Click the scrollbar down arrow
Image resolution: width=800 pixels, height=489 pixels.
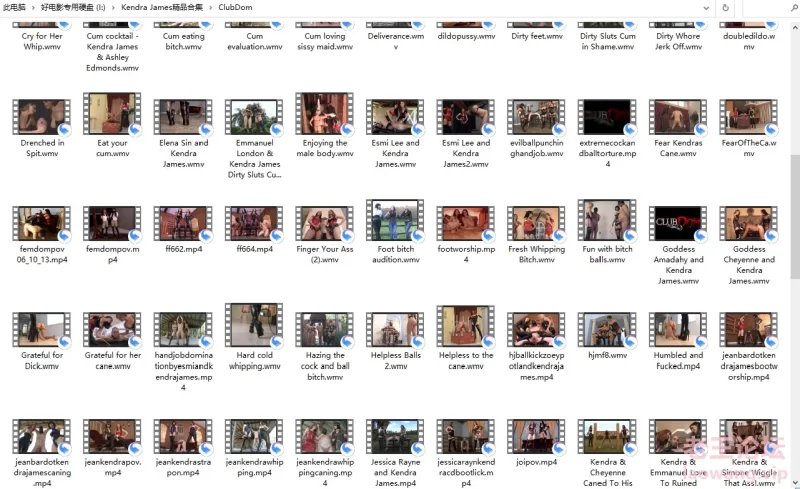point(795,482)
